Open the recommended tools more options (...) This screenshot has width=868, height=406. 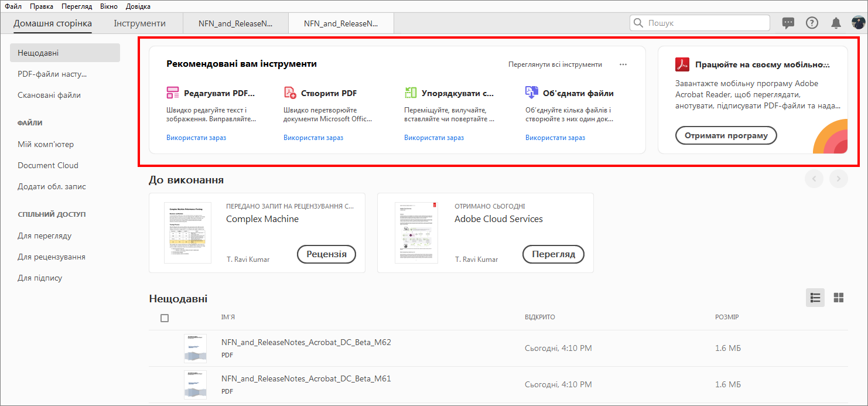coord(623,64)
